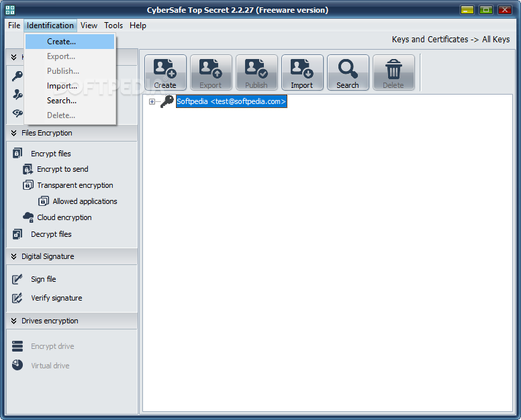Click the Virtual drive pie icon
The height and width of the screenshot is (420, 521).
17,365
